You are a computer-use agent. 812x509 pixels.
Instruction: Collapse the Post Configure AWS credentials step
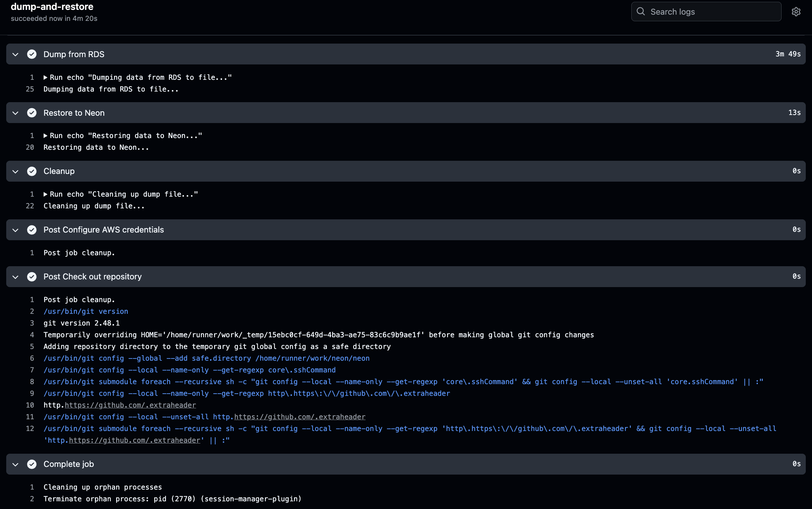click(15, 230)
